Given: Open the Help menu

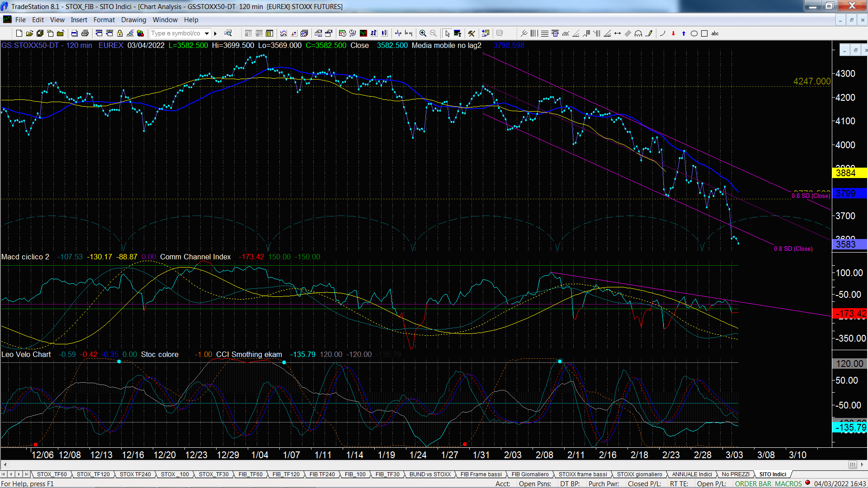Looking at the screenshot, I should point(191,19).
